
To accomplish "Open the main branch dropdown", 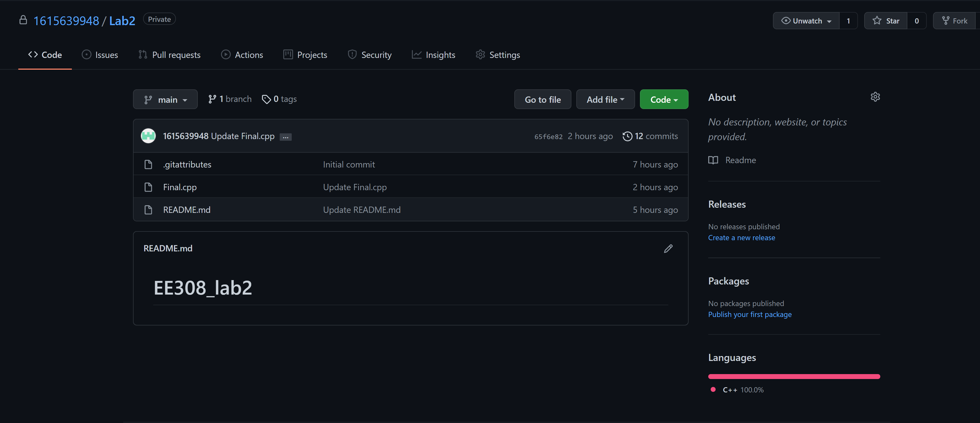I will click(x=165, y=100).
